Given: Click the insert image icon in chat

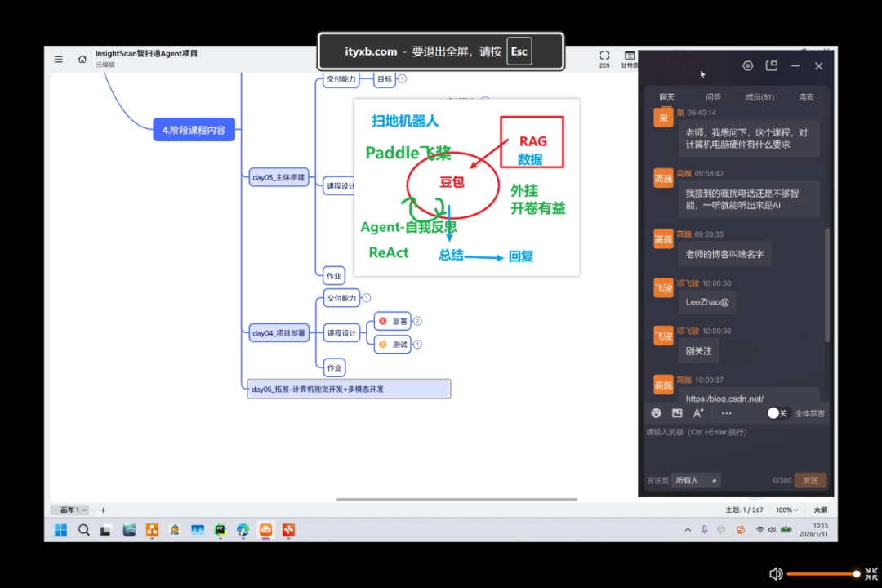Looking at the screenshot, I should click(x=677, y=413).
